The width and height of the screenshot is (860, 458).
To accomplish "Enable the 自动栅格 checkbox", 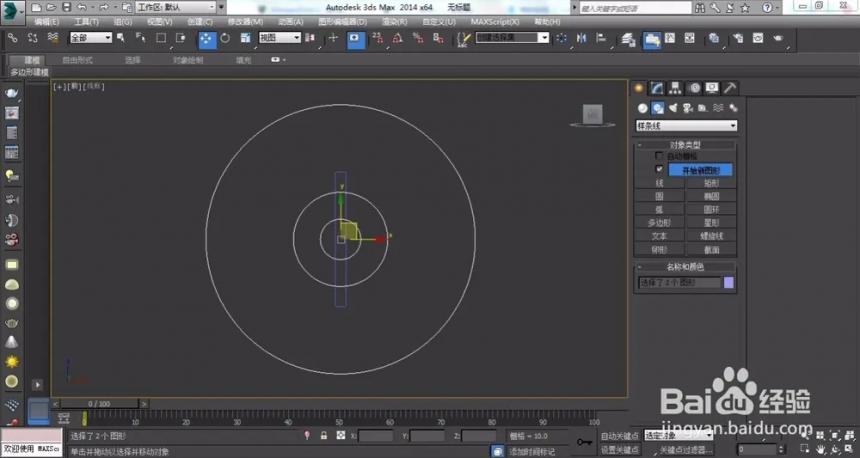I will pos(659,156).
